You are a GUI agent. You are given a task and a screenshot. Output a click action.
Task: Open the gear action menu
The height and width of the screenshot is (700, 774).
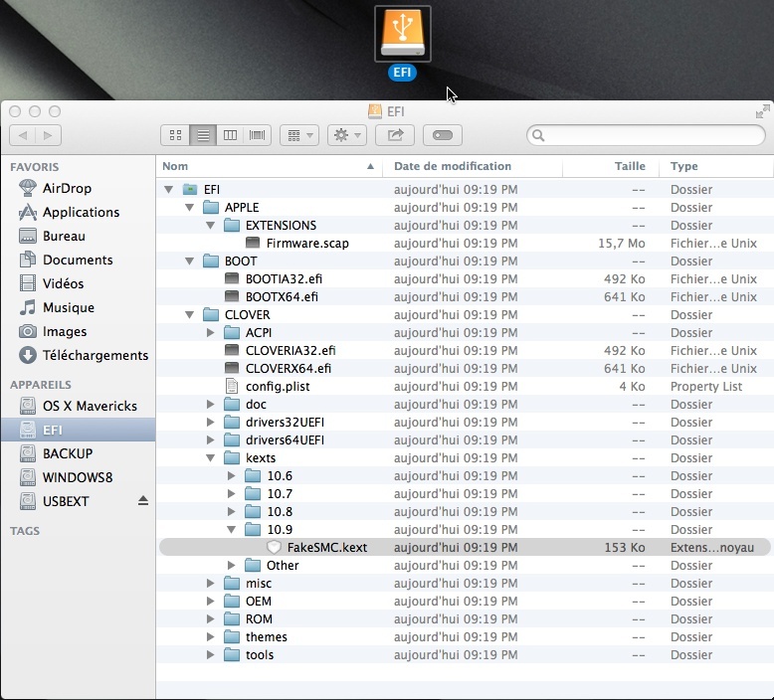tap(347, 135)
